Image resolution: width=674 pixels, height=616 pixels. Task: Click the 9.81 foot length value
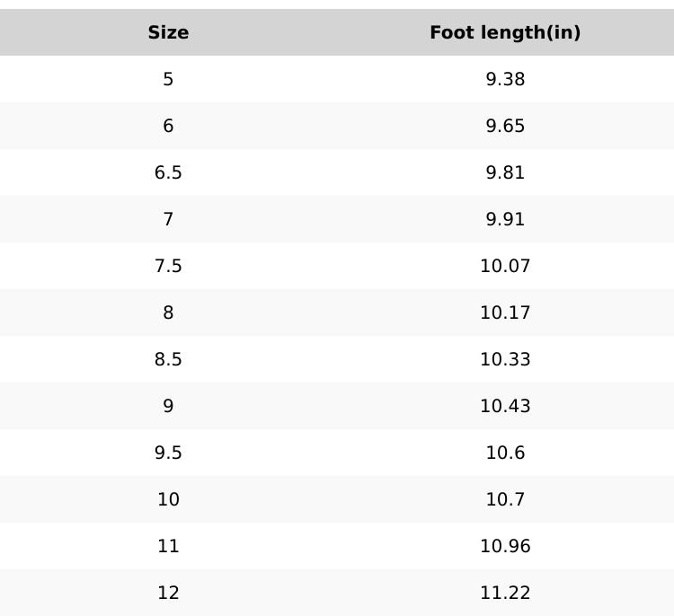[505, 173]
